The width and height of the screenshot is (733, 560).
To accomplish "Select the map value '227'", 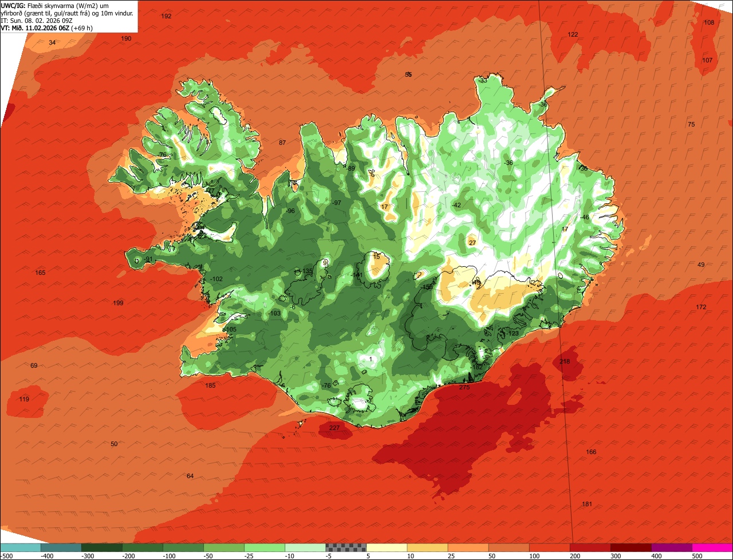I will click(334, 428).
